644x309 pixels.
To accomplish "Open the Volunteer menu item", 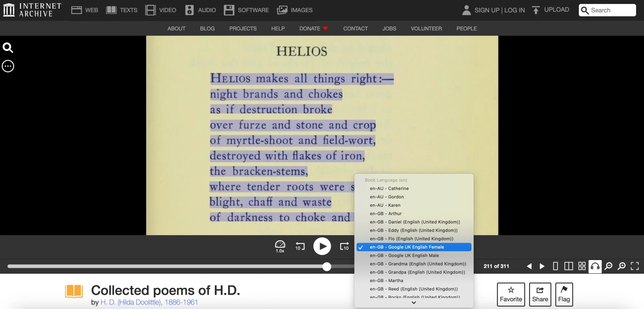I will pos(426,29).
